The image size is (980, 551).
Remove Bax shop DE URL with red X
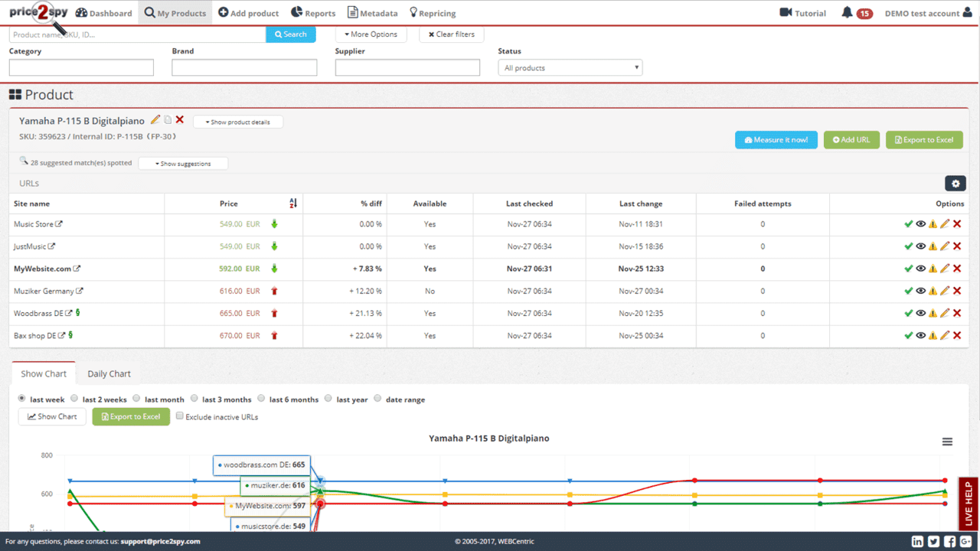(957, 335)
